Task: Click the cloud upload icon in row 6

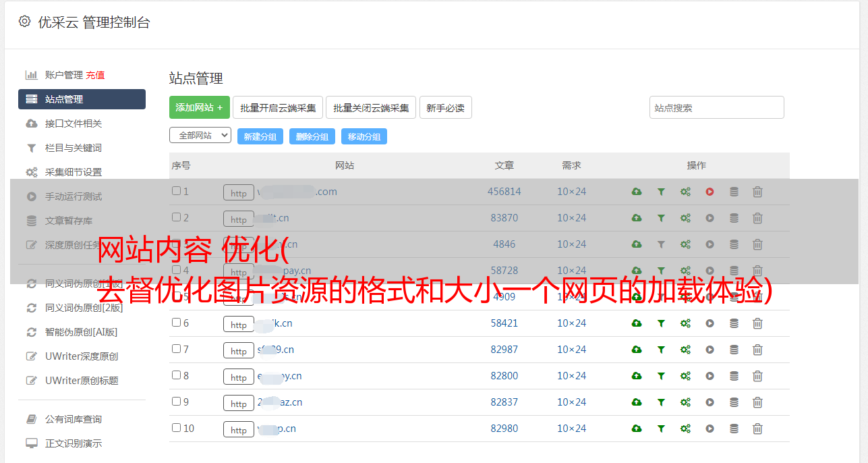Action: click(637, 323)
